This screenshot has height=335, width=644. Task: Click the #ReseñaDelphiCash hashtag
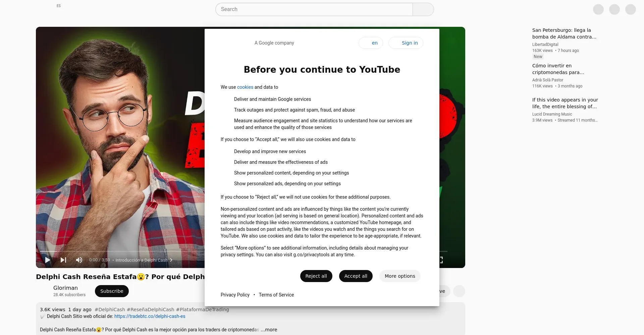pyautogui.click(x=150, y=310)
